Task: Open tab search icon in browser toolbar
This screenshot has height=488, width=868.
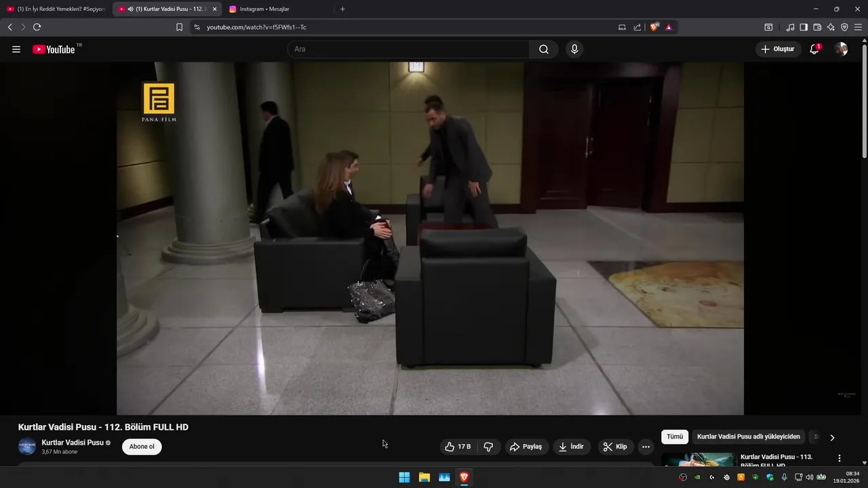Action: (x=768, y=27)
